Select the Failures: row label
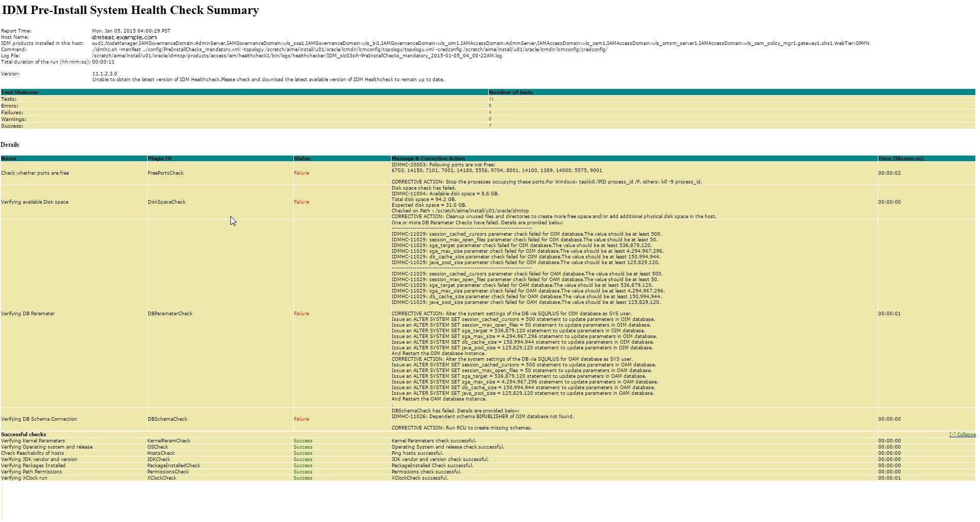The image size is (980, 522). [x=12, y=113]
